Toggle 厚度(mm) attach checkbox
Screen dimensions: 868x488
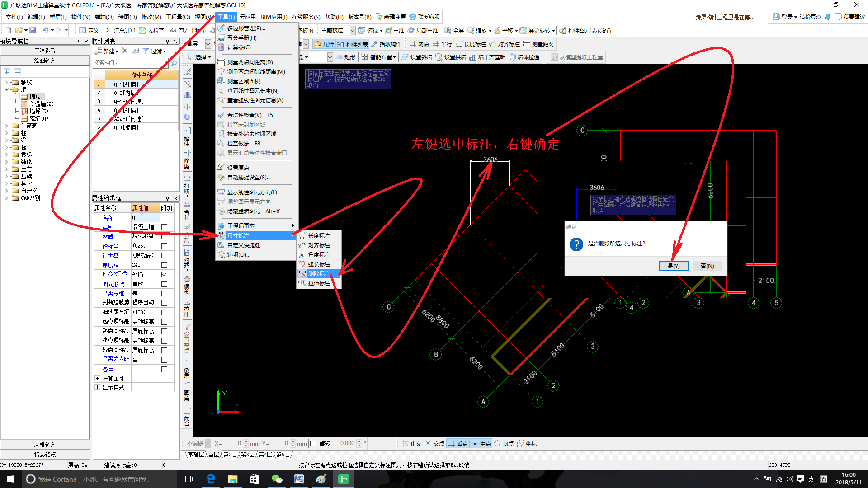click(165, 265)
